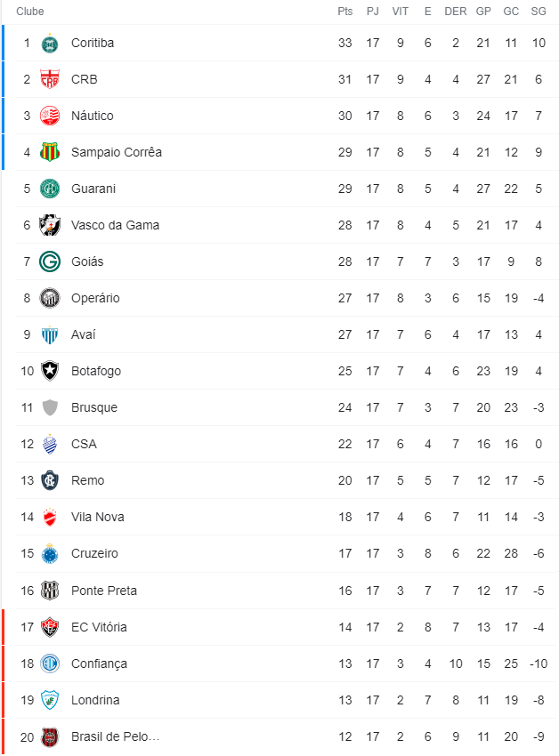Click the Londrina club name
This screenshot has width=559, height=756.
(x=95, y=700)
